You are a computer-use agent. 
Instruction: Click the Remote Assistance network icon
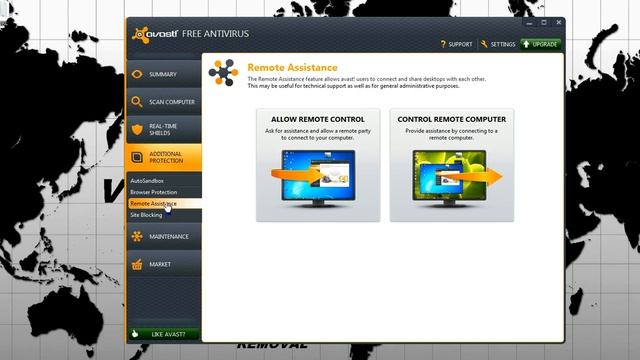coord(223,73)
